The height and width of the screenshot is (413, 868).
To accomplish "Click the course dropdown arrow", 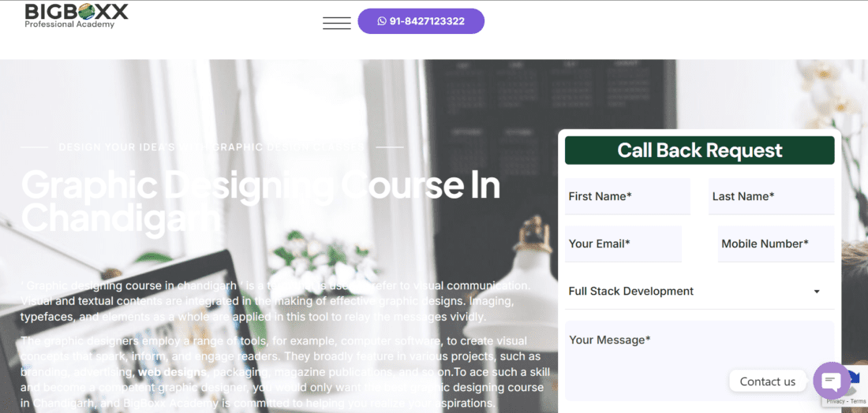I will pos(817,292).
